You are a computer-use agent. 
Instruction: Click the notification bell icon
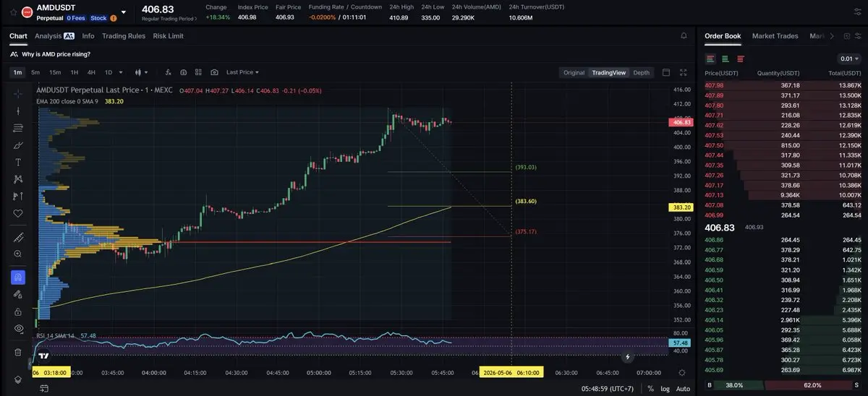click(684, 35)
